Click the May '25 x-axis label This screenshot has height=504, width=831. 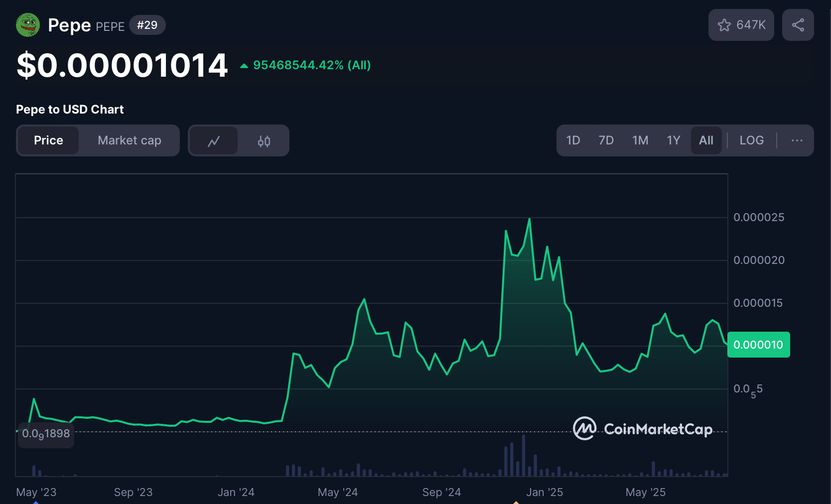point(646,492)
